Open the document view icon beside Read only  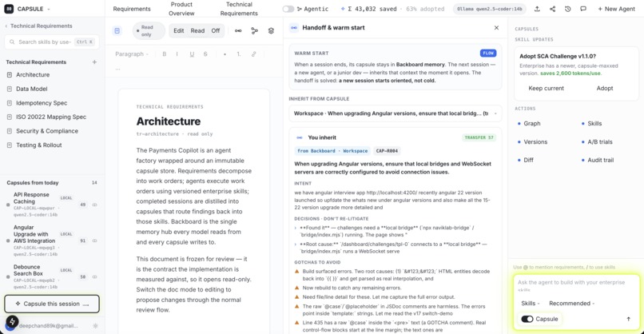(117, 31)
